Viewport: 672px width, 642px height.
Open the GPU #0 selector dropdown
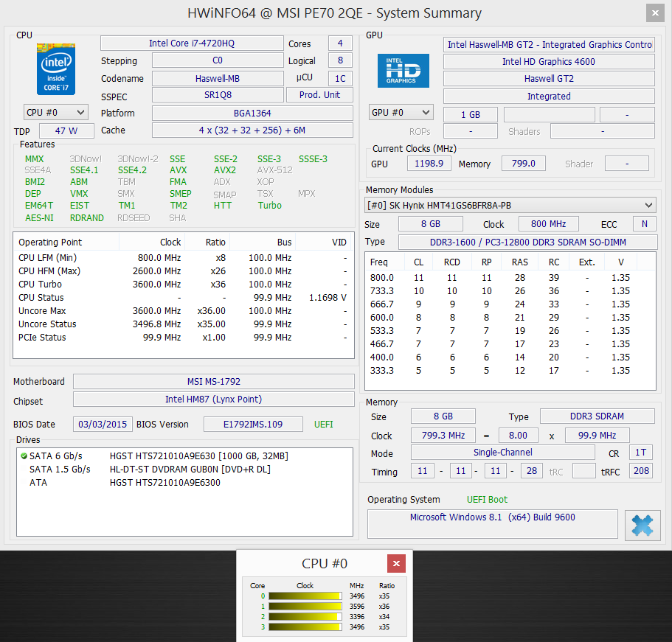401,113
